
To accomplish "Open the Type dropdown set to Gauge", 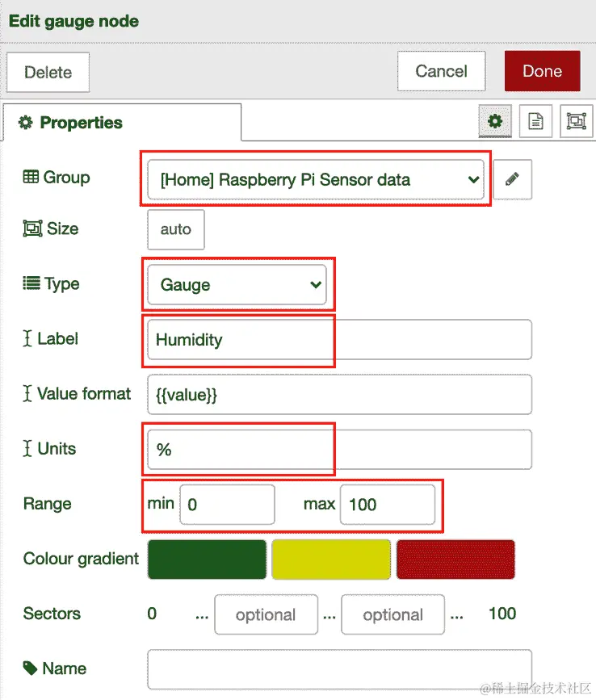I will click(237, 284).
